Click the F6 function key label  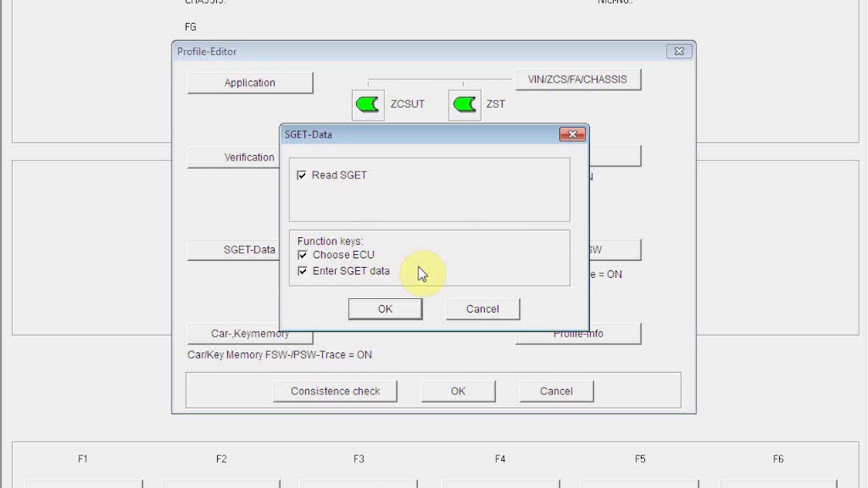[x=778, y=459]
